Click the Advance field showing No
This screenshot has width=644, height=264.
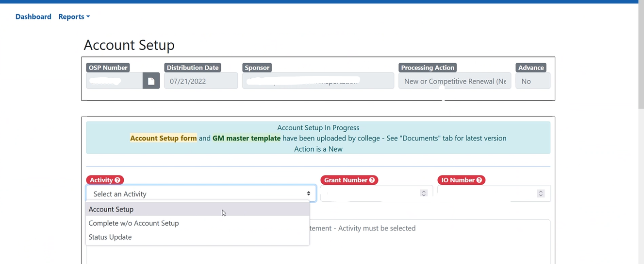coord(533,81)
